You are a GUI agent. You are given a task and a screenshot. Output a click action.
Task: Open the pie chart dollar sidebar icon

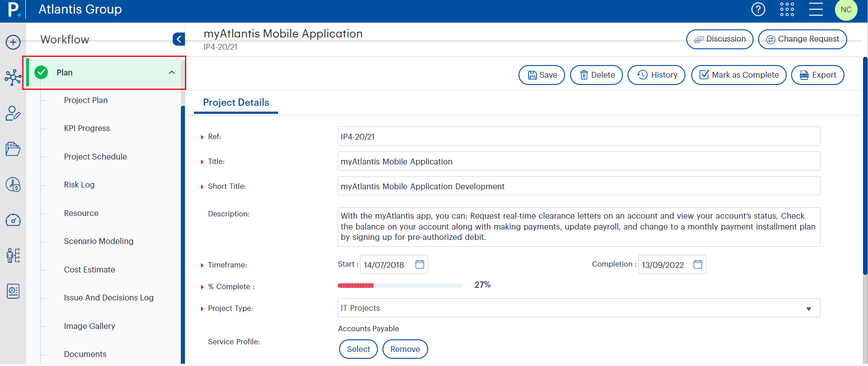(x=13, y=184)
